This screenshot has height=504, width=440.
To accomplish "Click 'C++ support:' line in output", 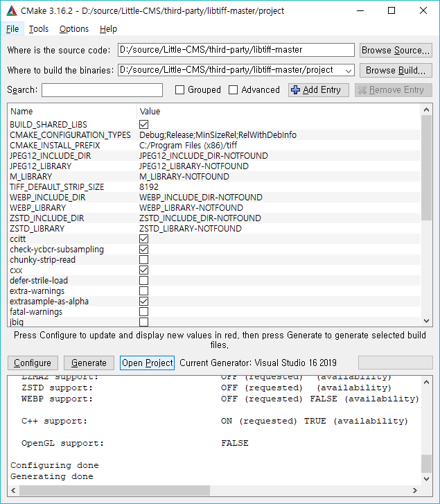I will coord(55,421).
